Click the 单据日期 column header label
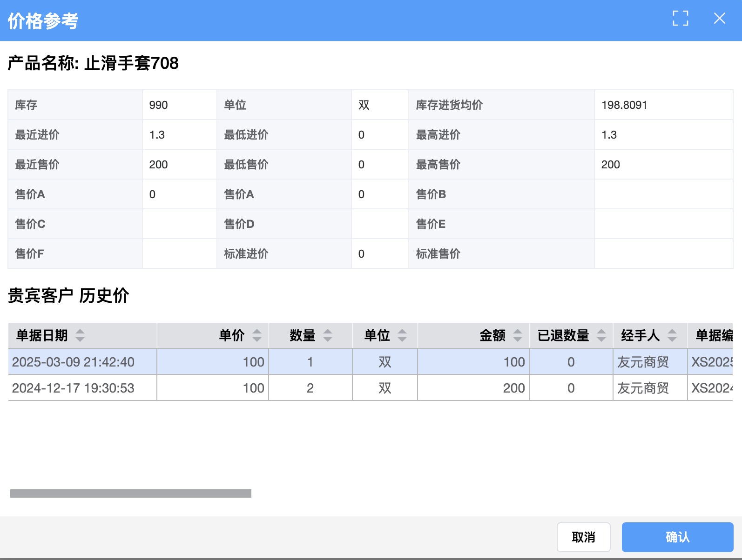Viewport: 742px width, 560px height. [42, 335]
